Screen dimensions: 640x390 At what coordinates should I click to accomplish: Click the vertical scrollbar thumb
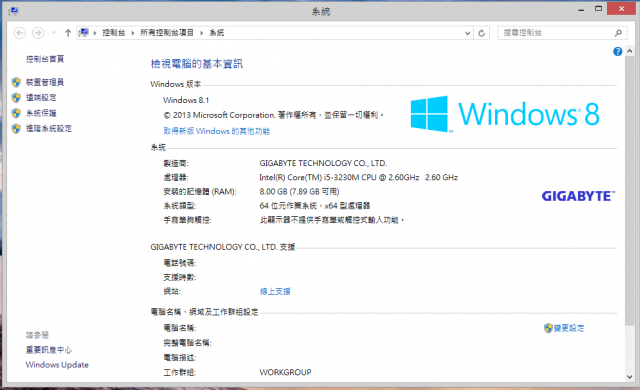[x=629, y=191]
